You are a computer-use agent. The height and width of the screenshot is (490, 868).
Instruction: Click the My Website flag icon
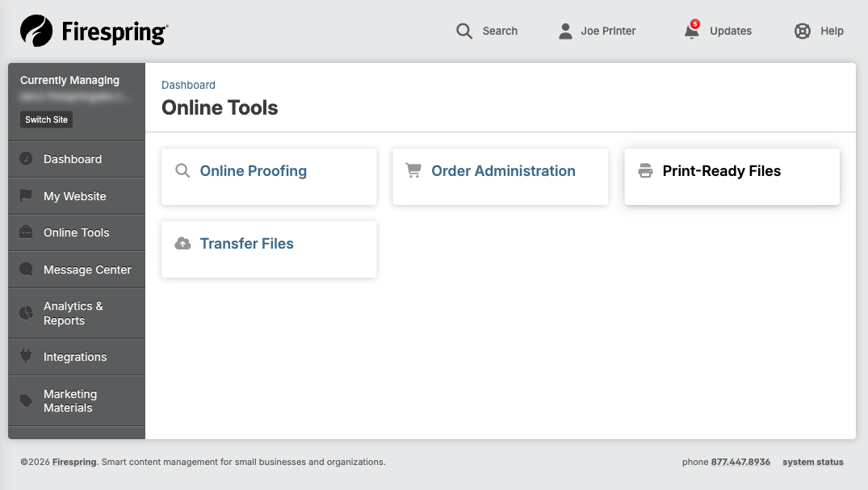click(26, 195)
